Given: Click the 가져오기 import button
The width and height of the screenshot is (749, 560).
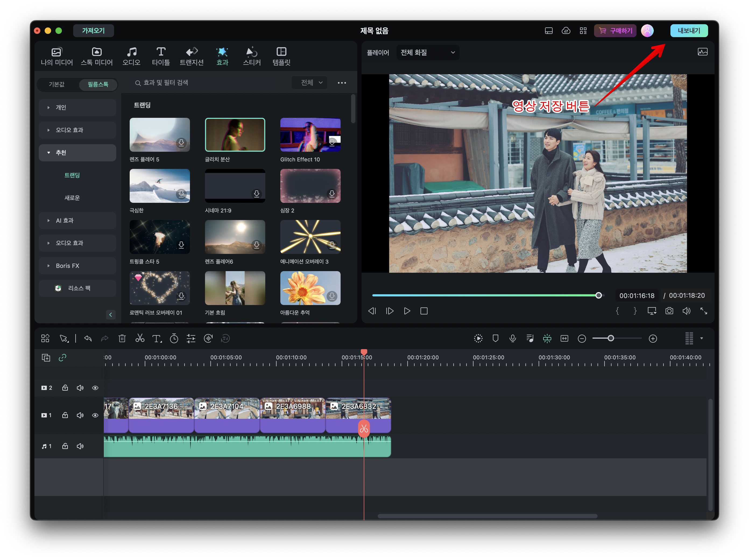Looking at the screenshot, I should tap(93, 30).
